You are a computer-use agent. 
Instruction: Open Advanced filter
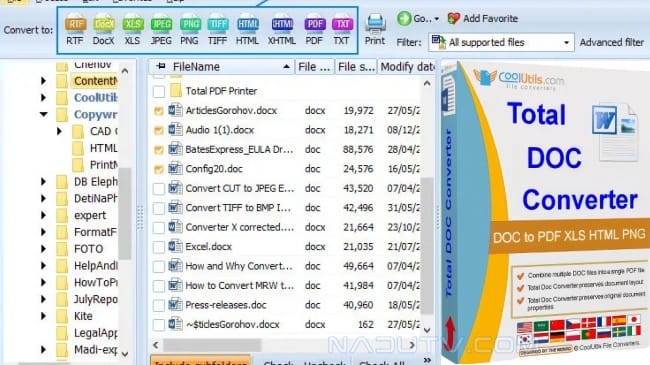[x=611, y=42]
